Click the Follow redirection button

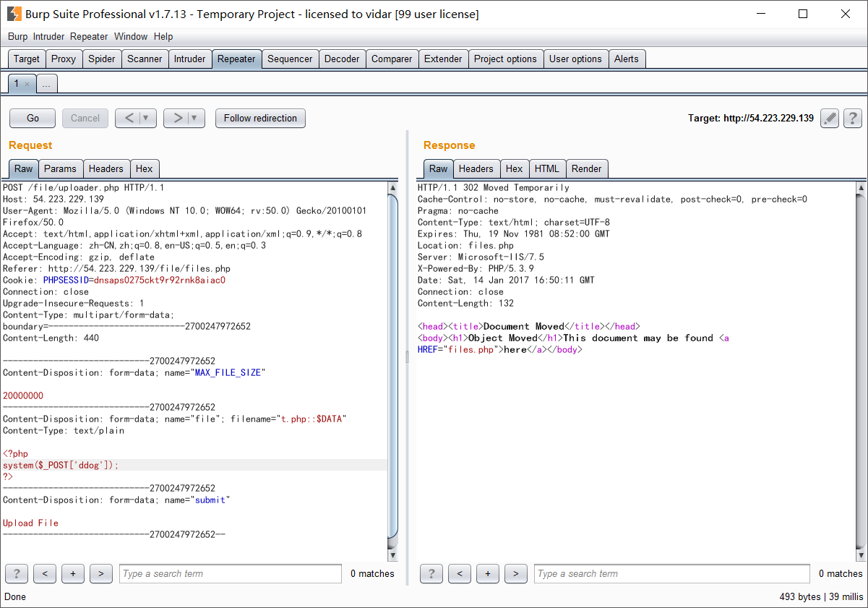(260, 118)
